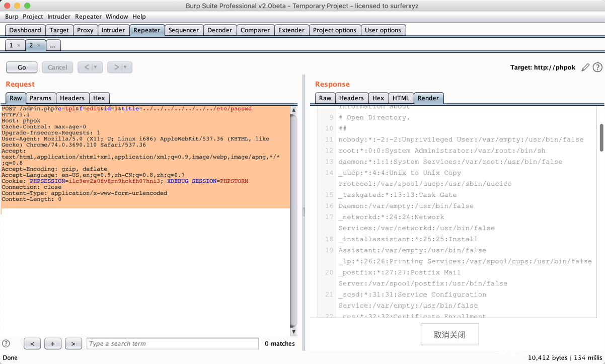The height and width of the screenshot is (364, 605).
Task: Switch to the Request Headers tab
Action: (x=72, y=98)
